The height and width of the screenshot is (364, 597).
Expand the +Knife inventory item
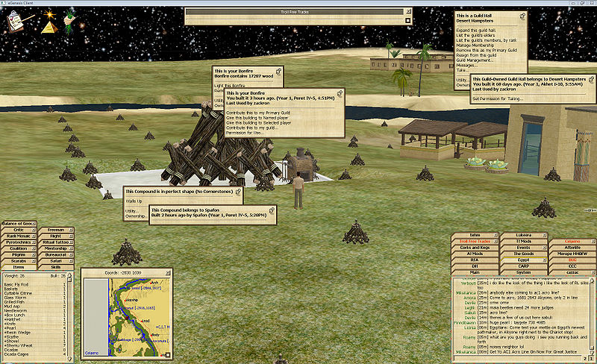tap(10, 324)
